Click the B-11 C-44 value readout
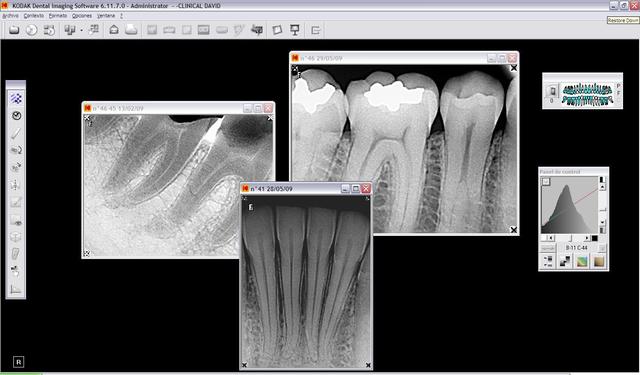640x375 pixels. pos(576,248)
